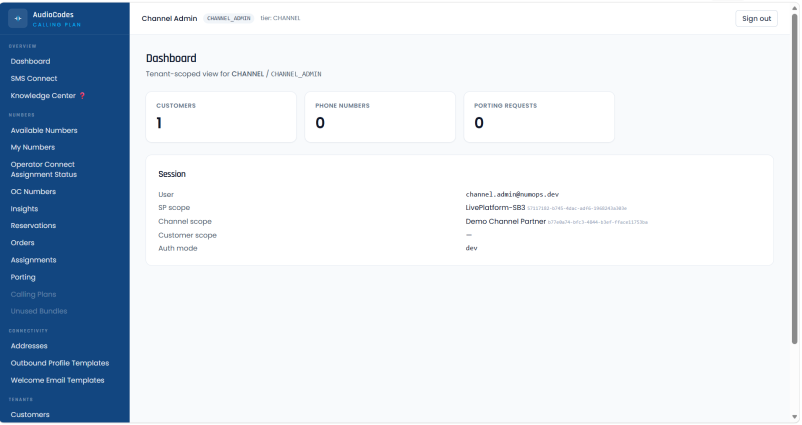Click the Customers stat card
The width and height of the screenshot is (802, 425).
point(221,117)
